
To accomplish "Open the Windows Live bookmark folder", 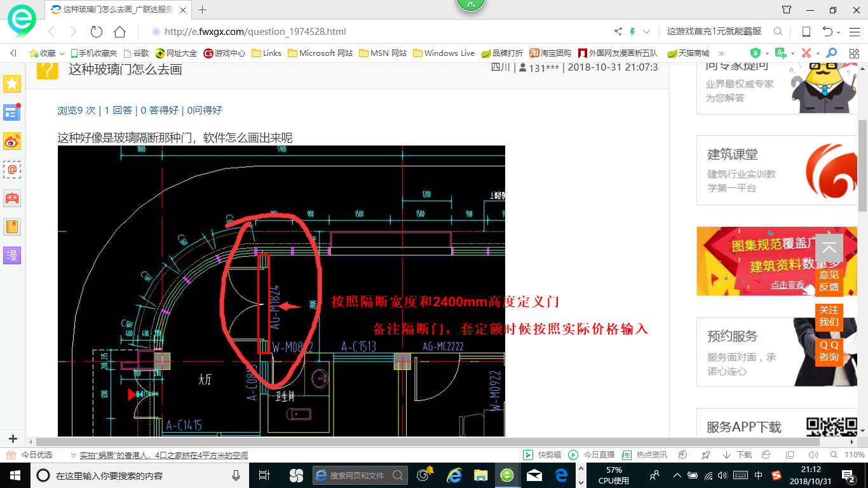I will [444, 53].
